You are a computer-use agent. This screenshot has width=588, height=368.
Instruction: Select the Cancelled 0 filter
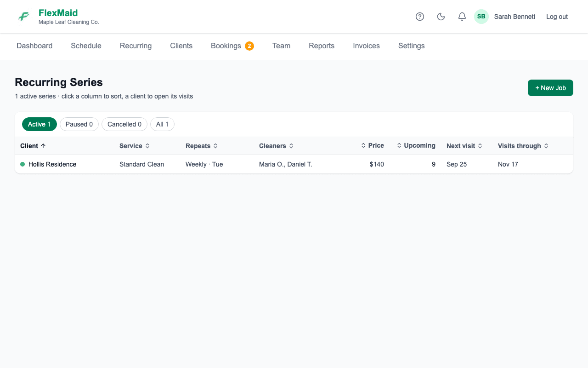click(x=124, y=124)
